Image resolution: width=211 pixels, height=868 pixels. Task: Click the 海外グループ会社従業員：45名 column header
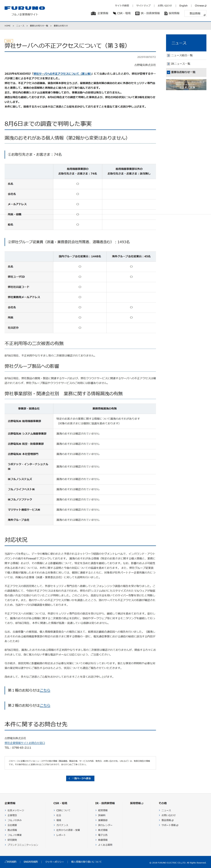pyautogui.click(x=131, y=256)
